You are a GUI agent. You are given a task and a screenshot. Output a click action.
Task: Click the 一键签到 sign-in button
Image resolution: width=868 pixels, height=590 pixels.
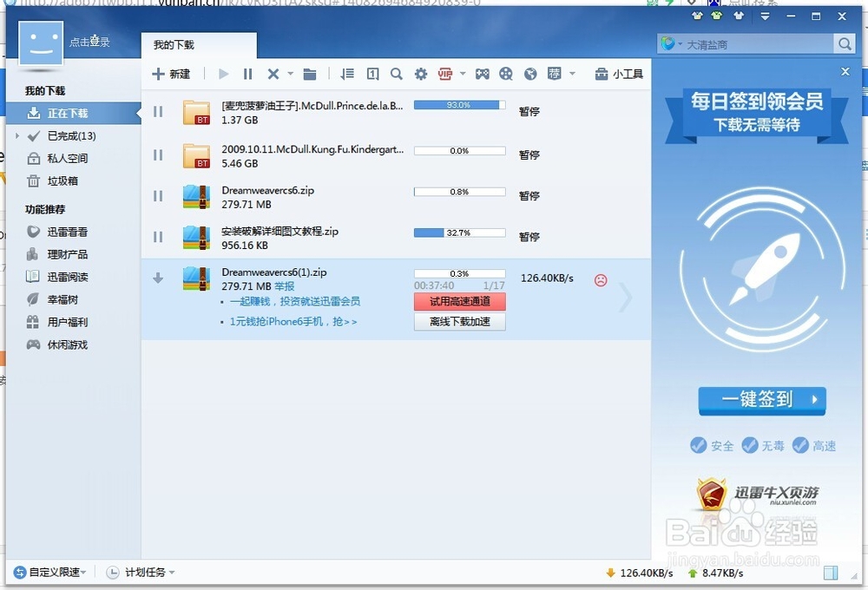[762, 400]
